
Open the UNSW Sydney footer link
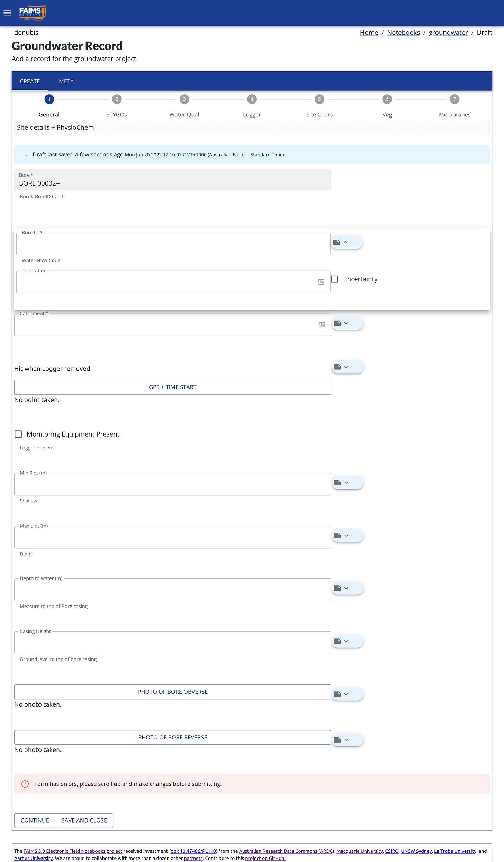tap(416, 851)
